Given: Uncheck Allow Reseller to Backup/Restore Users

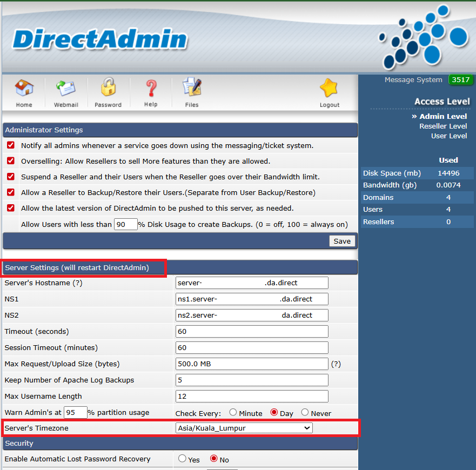Looking at the screenshot, I should pos(11,192).
